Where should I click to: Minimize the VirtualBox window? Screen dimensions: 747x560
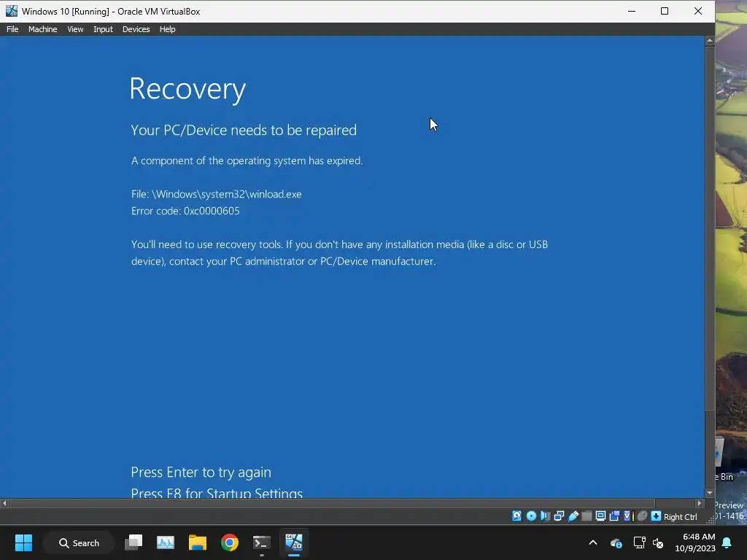(632, 11)
